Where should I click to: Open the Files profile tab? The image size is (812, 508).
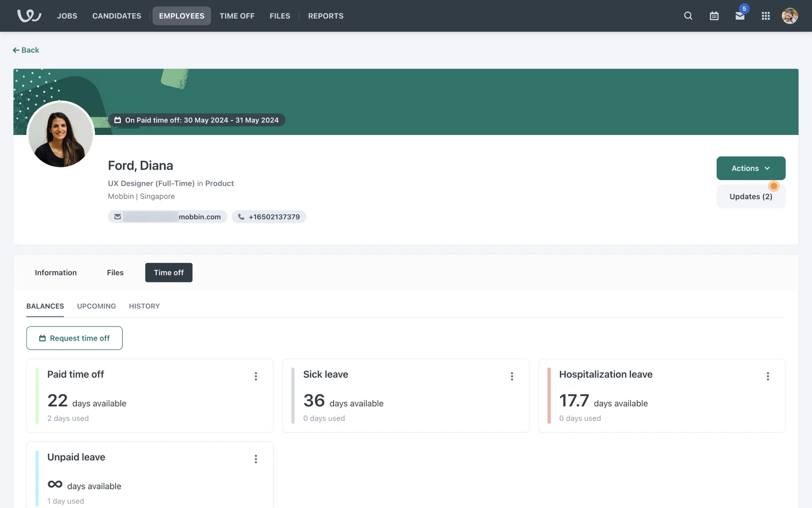click(115, 273)
